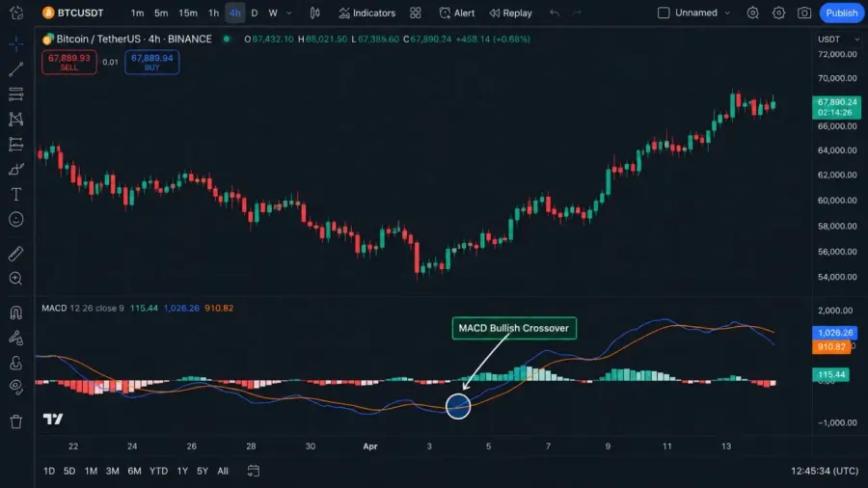Click the trash remove objects icon
Image resolution: width=868 pixels, height=488 pixels.
pyautogui.click(x=16, y=421)
